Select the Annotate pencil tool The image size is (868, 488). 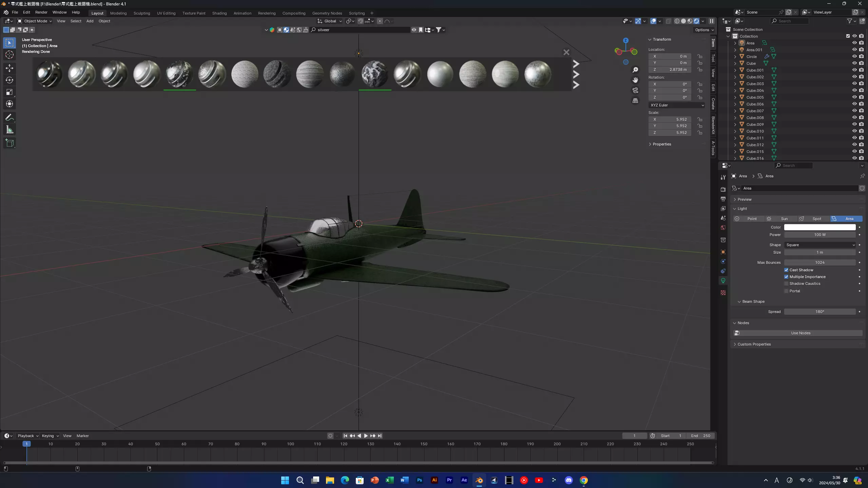9,118
